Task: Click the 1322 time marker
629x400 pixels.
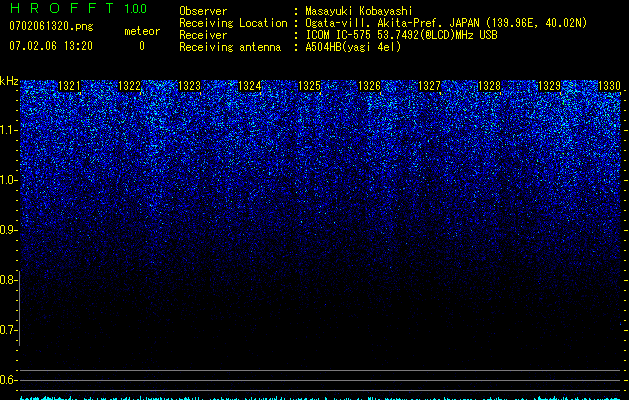Action: point(130,86)
